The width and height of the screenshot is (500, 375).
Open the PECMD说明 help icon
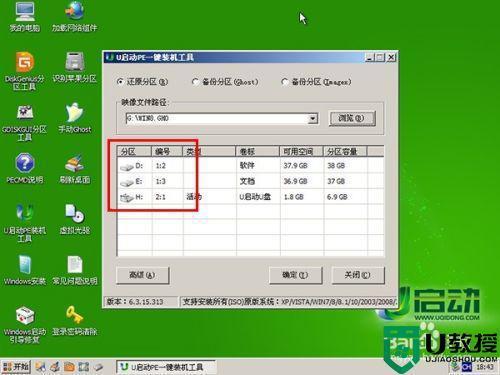25,168
